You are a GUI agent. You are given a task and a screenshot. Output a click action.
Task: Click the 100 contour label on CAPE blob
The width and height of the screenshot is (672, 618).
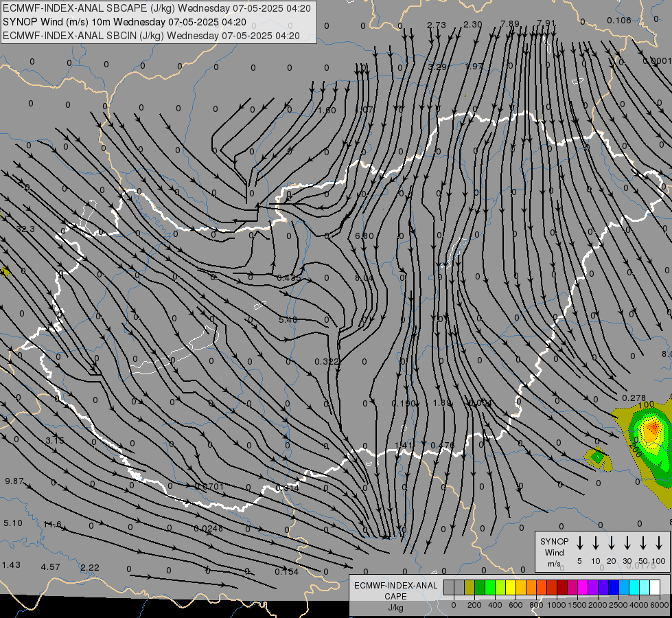(647, 404)
